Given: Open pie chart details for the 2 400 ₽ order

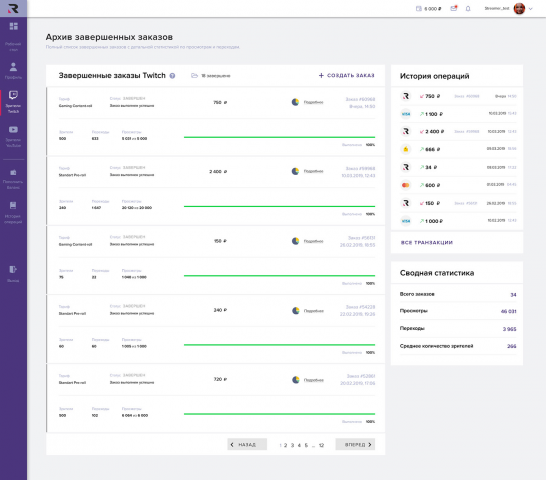Looking at the screenshot, I should (x=295, y=171).
